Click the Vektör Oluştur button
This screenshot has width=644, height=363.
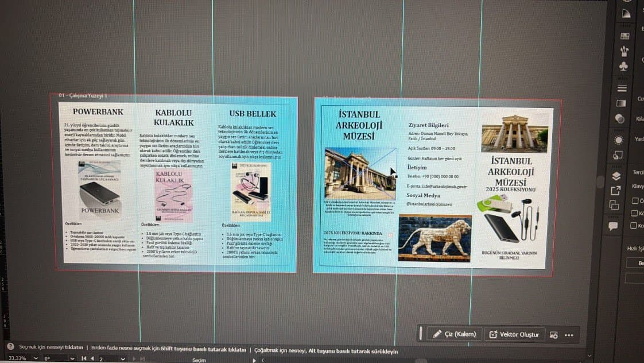click(x=514, y=335)
